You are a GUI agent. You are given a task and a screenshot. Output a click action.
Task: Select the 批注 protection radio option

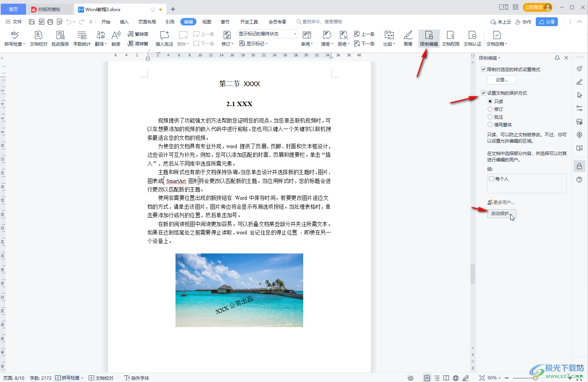490,117
